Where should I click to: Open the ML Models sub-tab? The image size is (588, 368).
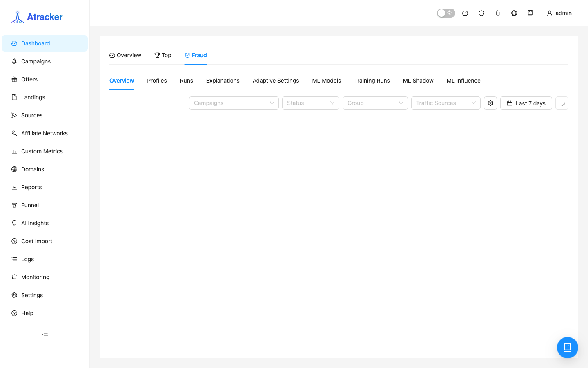pos(326,81)
